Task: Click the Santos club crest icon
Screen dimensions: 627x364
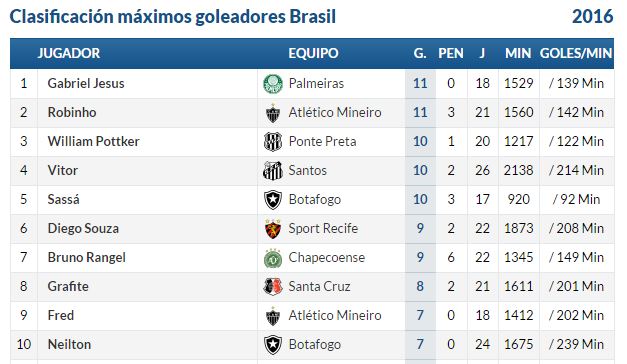Action: [273, 171]
